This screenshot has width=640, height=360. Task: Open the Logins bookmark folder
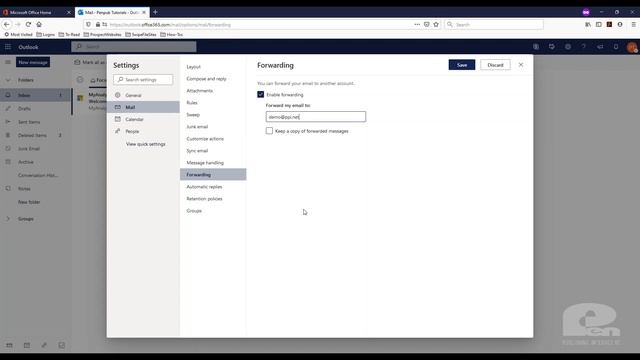[x=45, y=35]
